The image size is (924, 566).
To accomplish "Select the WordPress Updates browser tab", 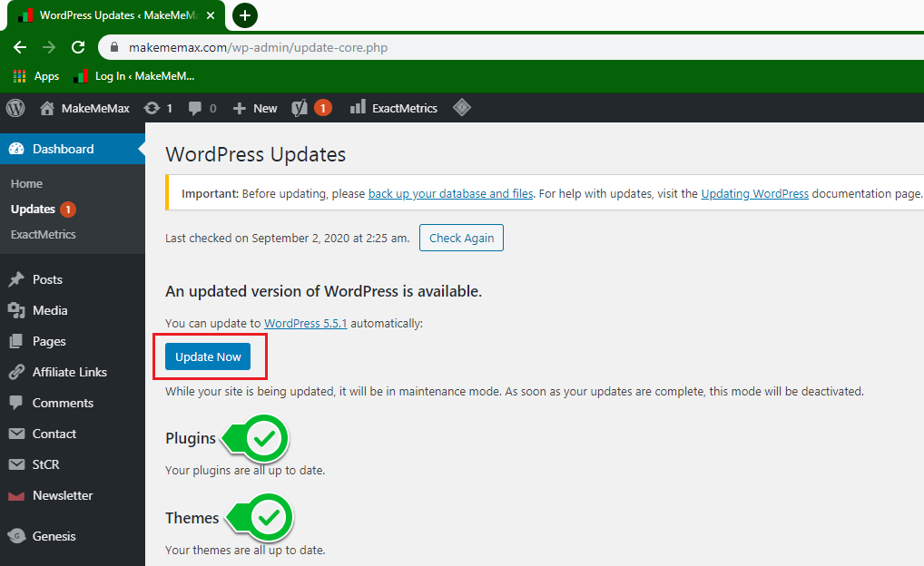I will point(115,16).
